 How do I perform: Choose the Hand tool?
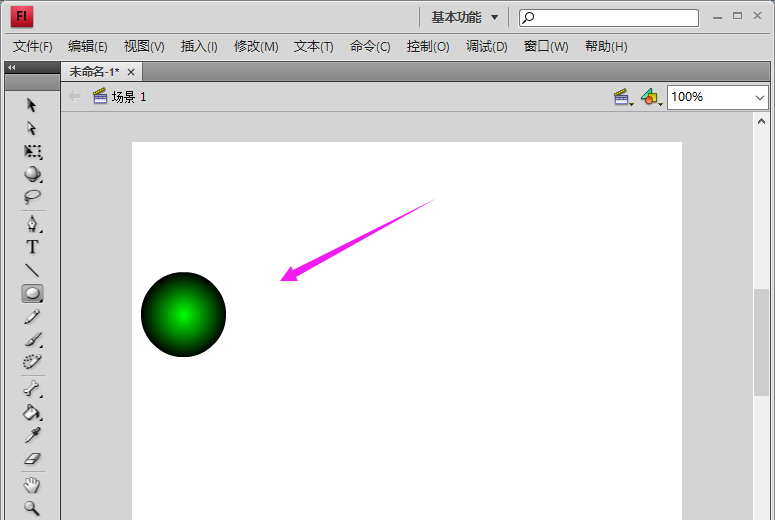pos(32,485)
